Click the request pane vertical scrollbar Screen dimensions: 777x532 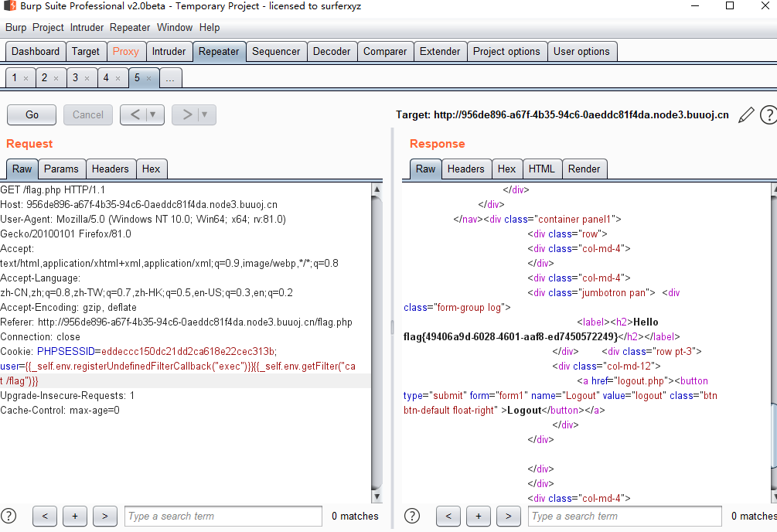(377, 342)
